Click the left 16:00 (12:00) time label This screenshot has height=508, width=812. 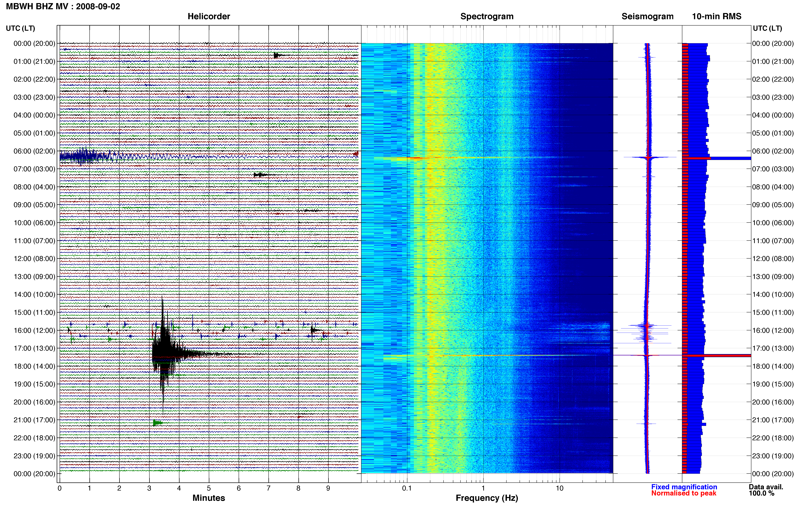point(34,330)
